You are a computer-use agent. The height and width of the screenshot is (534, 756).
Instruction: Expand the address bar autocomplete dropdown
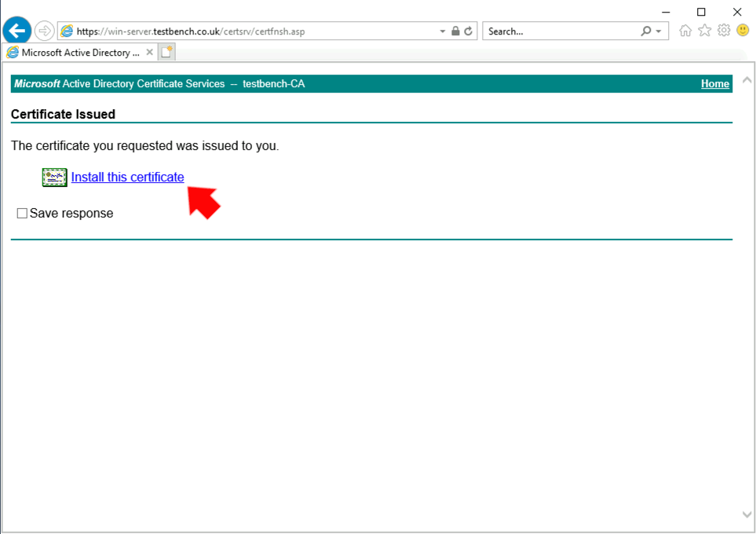pyautogui.click(x=442, y=31)
